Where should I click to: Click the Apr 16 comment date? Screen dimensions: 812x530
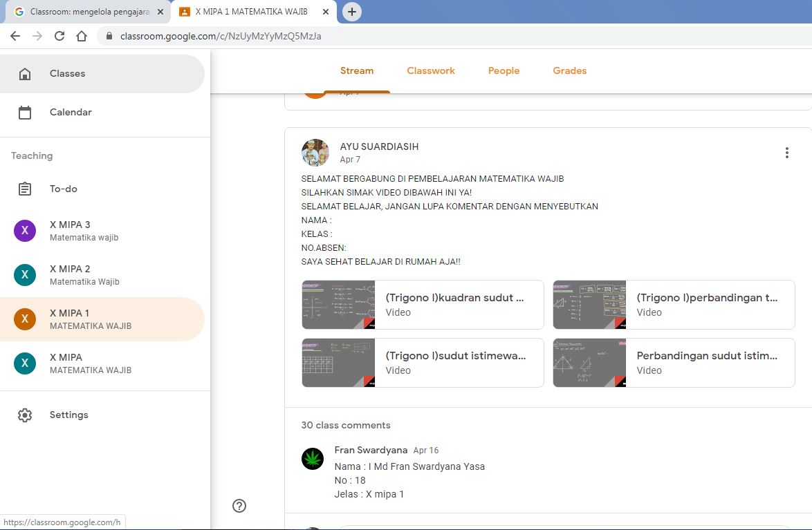click(425, 451)
